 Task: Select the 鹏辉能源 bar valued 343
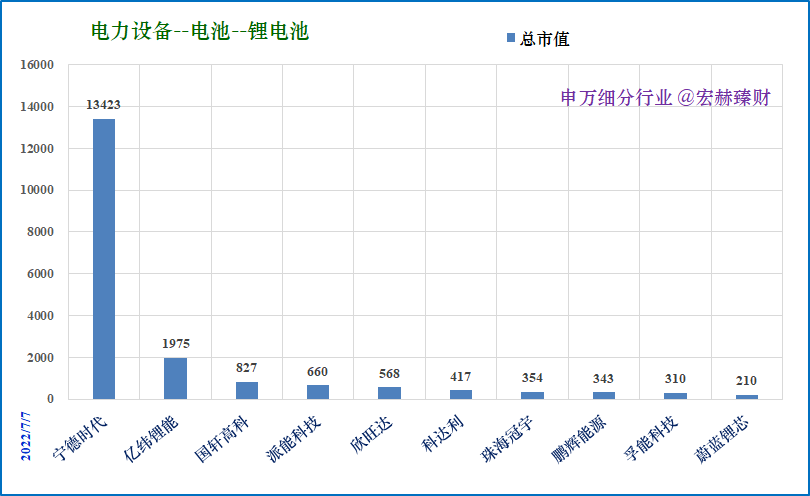604,395
